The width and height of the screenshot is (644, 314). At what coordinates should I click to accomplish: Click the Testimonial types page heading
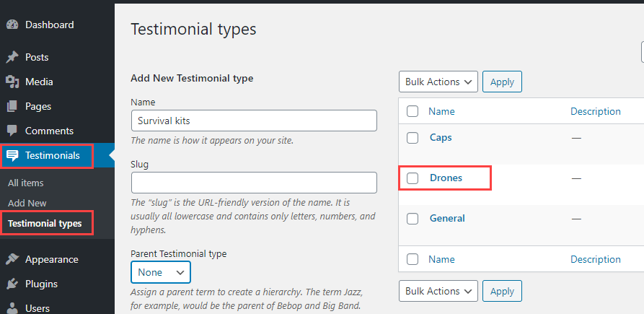[x=193, y=30]
